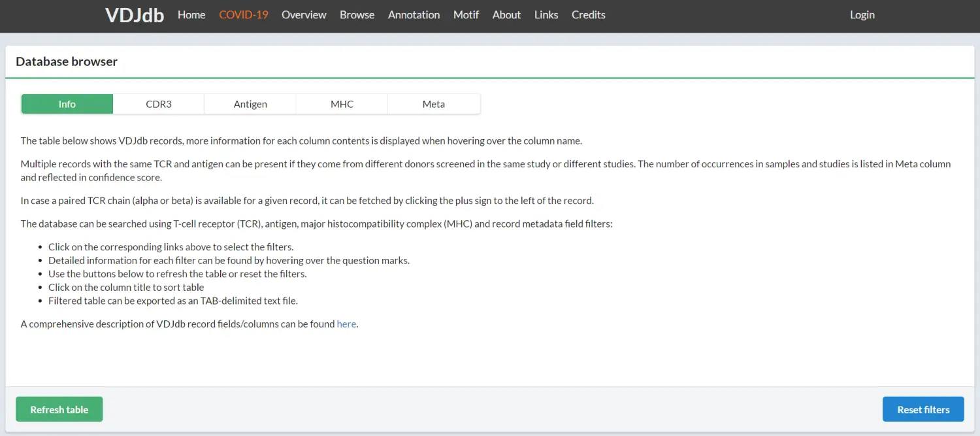
Task: Click the Login link
Action: point(862,14)
